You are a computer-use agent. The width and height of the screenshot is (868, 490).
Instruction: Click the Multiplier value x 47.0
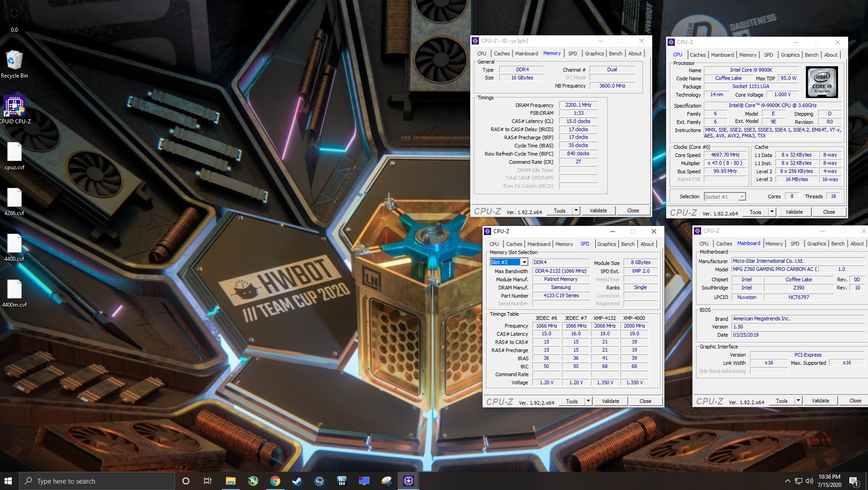(725, 163)
